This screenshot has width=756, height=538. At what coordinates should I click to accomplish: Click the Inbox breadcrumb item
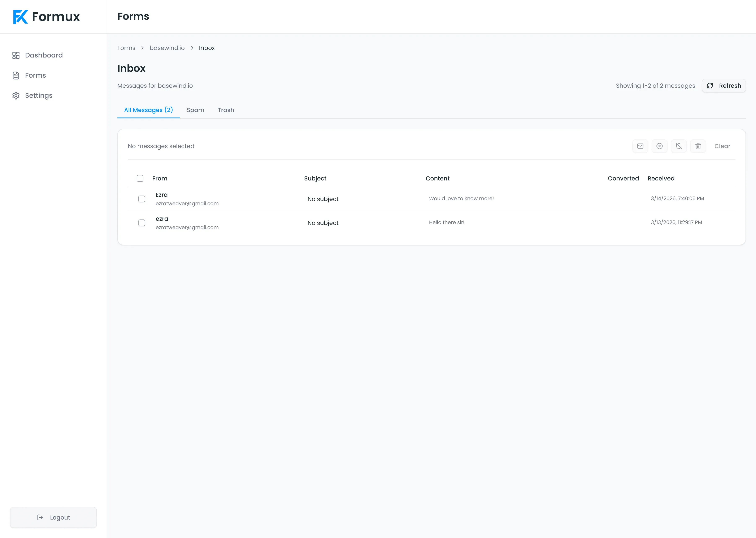pos(207,48)
